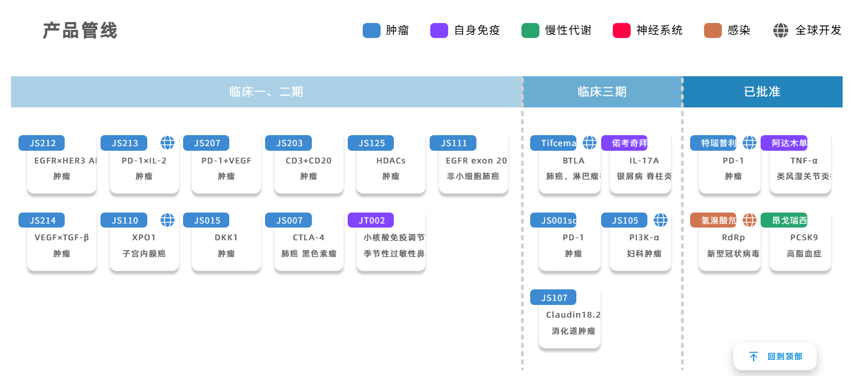This screenshot has width=868, height=376.
Task: Open the JS007 product tag
Action: click(x=288, y=220)
